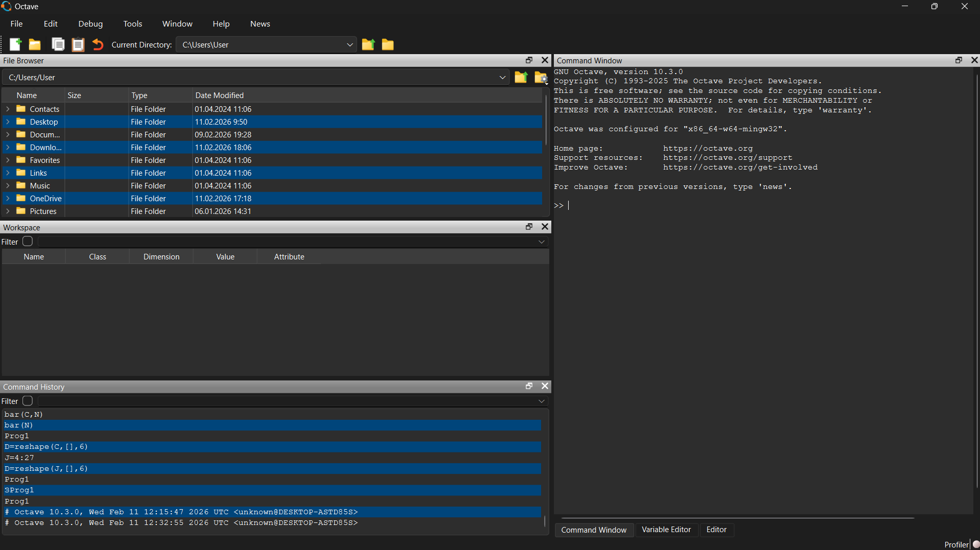Undock the Workspace panel

529,227
